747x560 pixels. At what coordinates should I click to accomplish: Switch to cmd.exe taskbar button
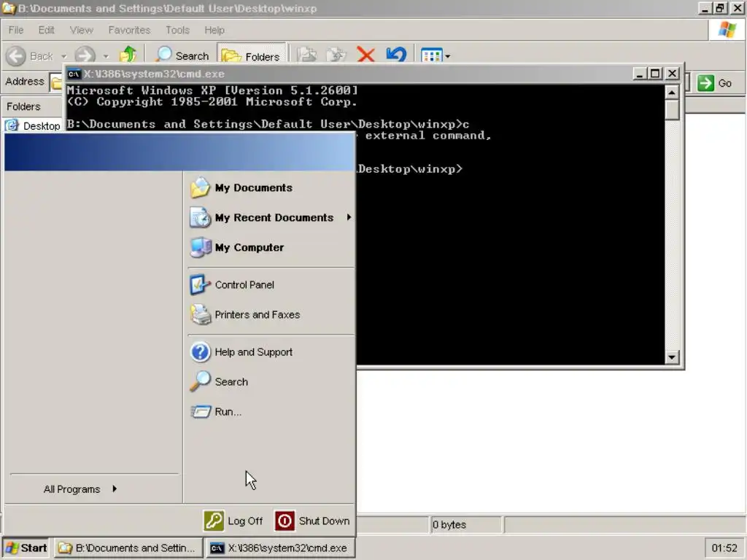point(280,548)
